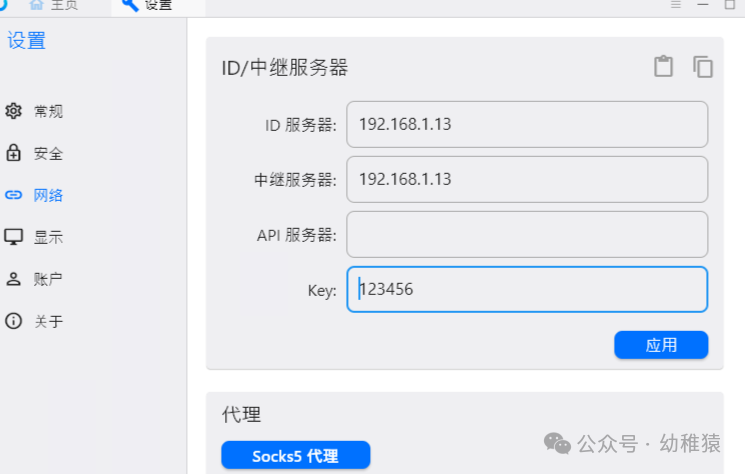The height and width of the screenshot is (474, 745).
Task: Switch to the 显示 settings section
Action: [x=48, y=237]
